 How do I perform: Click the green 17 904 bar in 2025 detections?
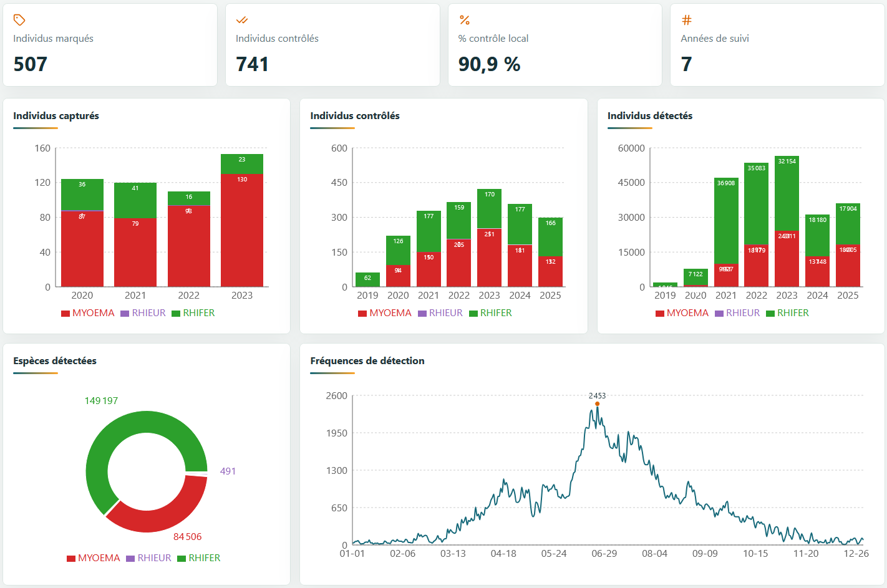[x=848, y=224]
